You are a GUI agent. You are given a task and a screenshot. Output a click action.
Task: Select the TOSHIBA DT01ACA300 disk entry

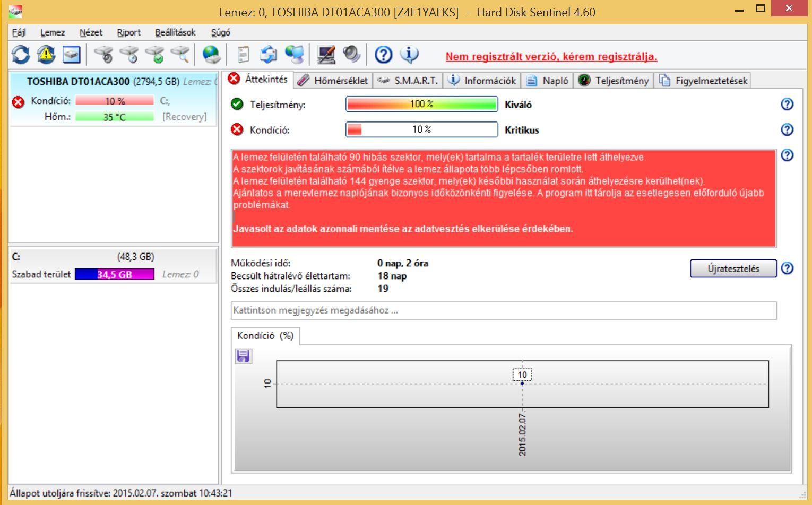coord(114,99)
